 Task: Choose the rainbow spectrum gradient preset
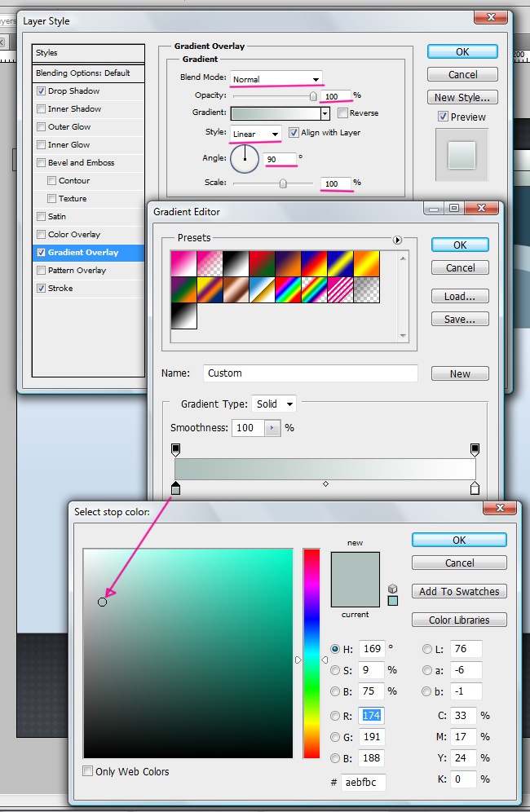(x=288, y=289)
